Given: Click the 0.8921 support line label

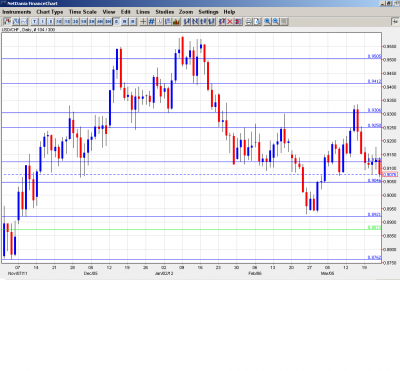Looking at the screenshot, I should click(x=374, y=214).
